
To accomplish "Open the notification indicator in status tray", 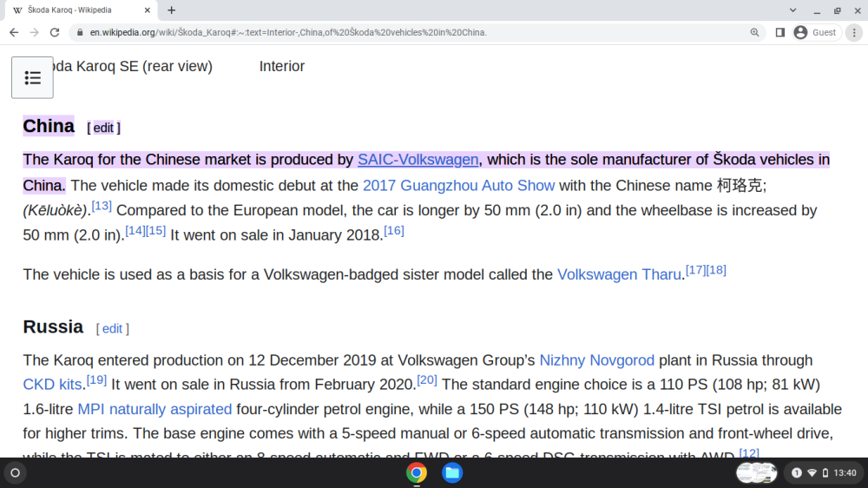I will (x=797, y=473).
